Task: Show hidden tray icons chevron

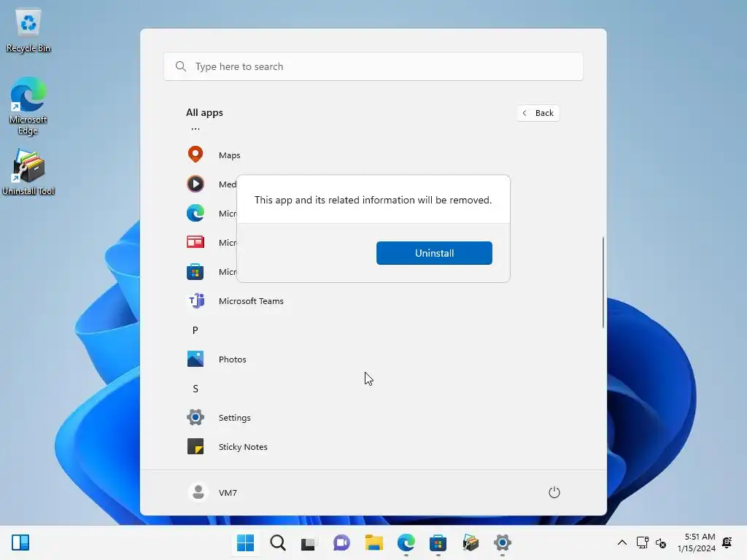Action: click(622, 542)
